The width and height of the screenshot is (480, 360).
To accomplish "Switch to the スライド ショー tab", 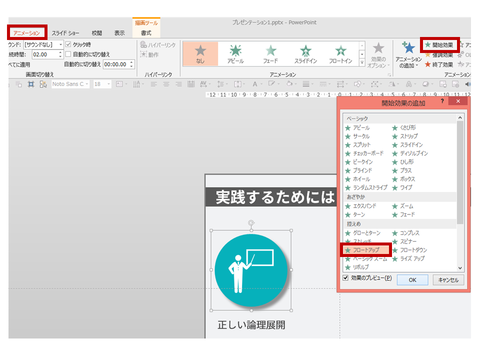I will (x=65, y=33).
